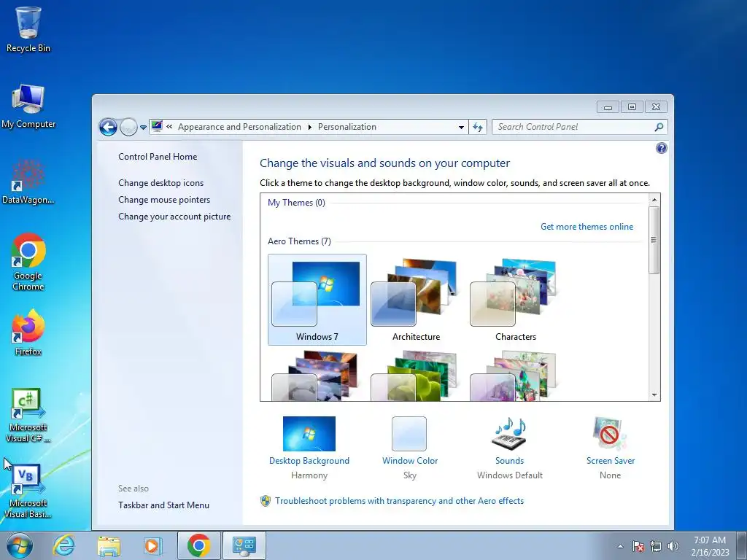Open the Help question mark icon
The image size is (747, 560).
[x=661, y=148]
